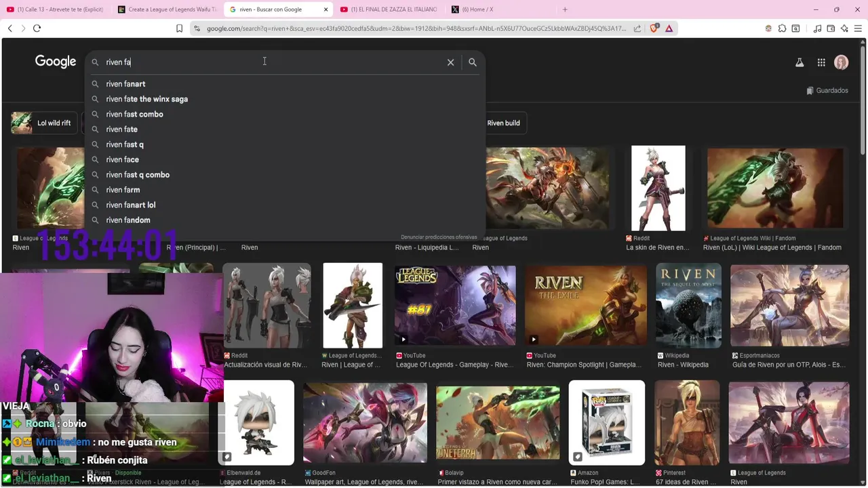Open the GoodFon wallpaper art image
Screen dimensions: 868x488
365,423
